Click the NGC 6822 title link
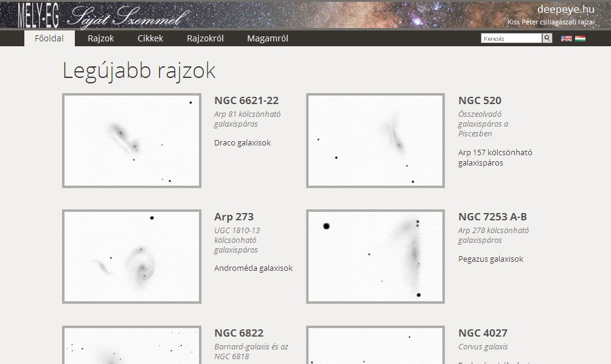Image resolution: width=611 pixels, height=364 pixels. (239, 333)
